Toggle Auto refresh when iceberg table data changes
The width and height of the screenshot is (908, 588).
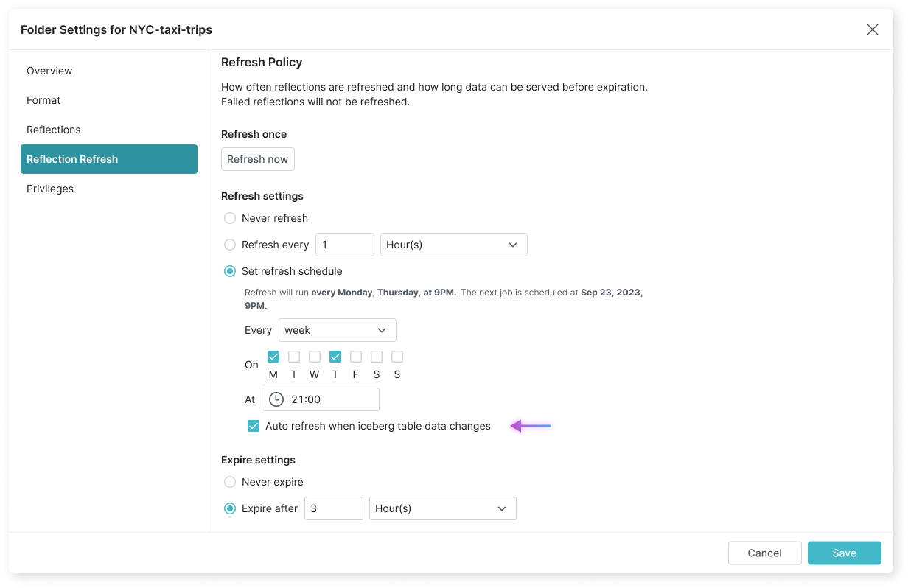254,426
